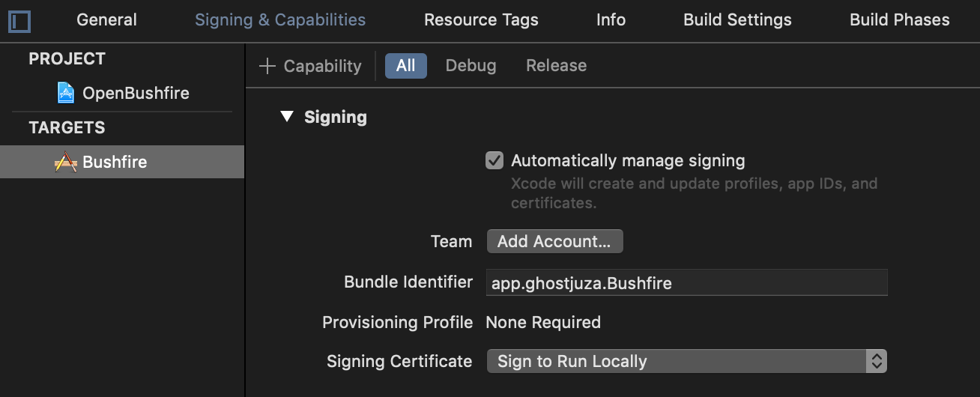Collapse the Signing section triangle
980x397 pixels.
(x=287, y=117)
